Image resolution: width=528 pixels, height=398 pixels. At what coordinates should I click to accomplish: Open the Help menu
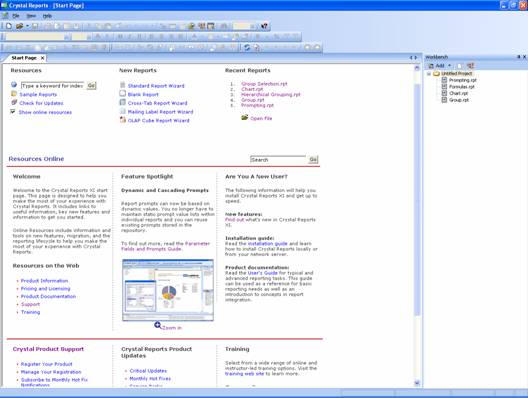point(47,16)
